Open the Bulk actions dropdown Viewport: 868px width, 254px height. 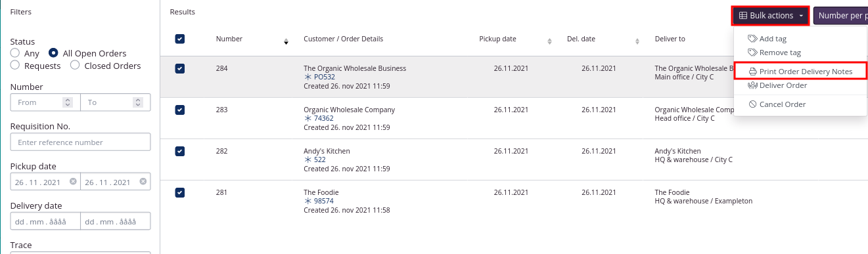click(771, 16)
